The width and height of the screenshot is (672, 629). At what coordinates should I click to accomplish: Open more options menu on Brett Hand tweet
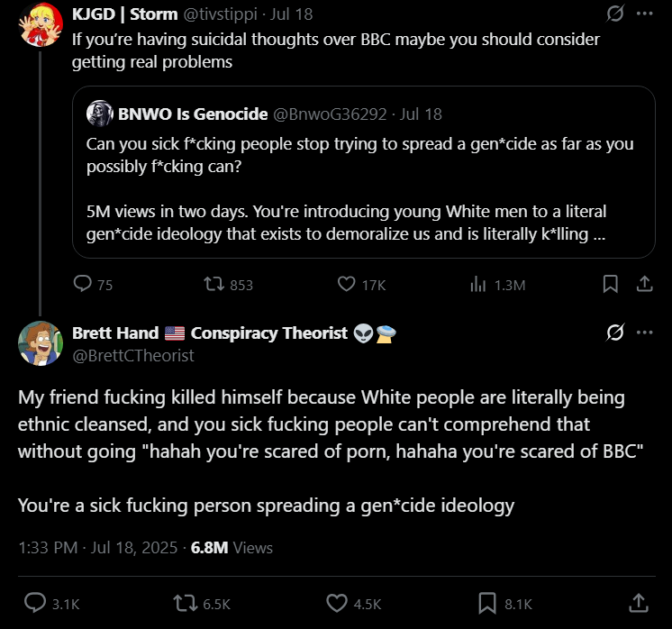[644, 333]
